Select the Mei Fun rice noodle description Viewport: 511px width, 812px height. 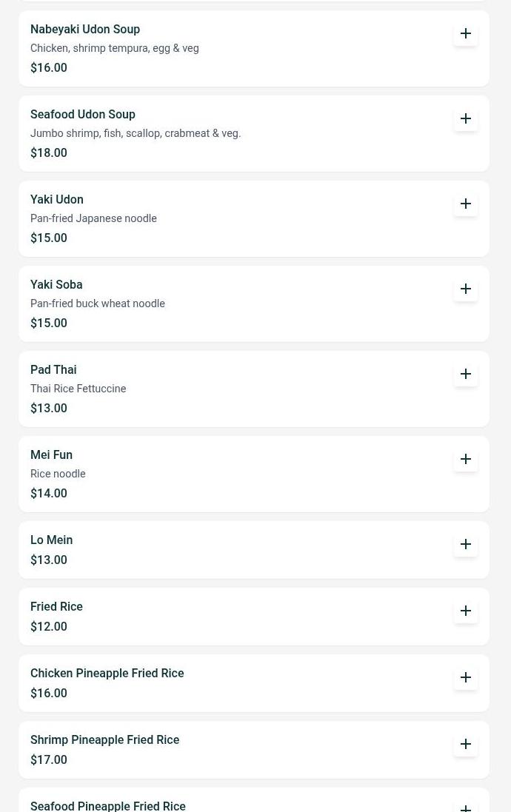tap(58, 474)
